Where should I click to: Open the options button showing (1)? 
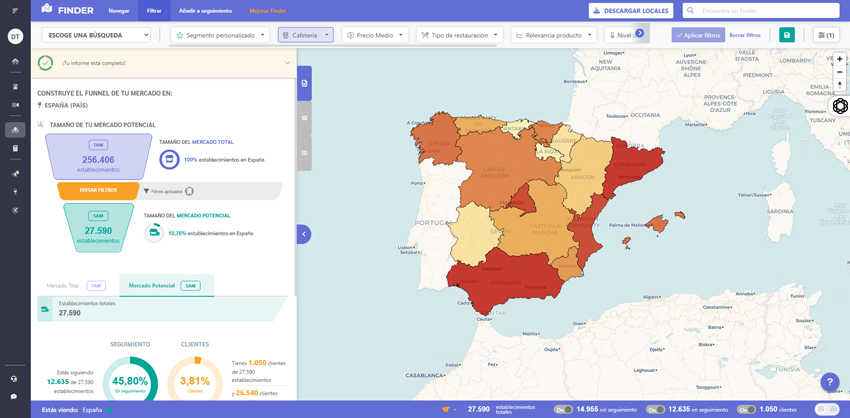pyautogui.click(x=826, y=35)
